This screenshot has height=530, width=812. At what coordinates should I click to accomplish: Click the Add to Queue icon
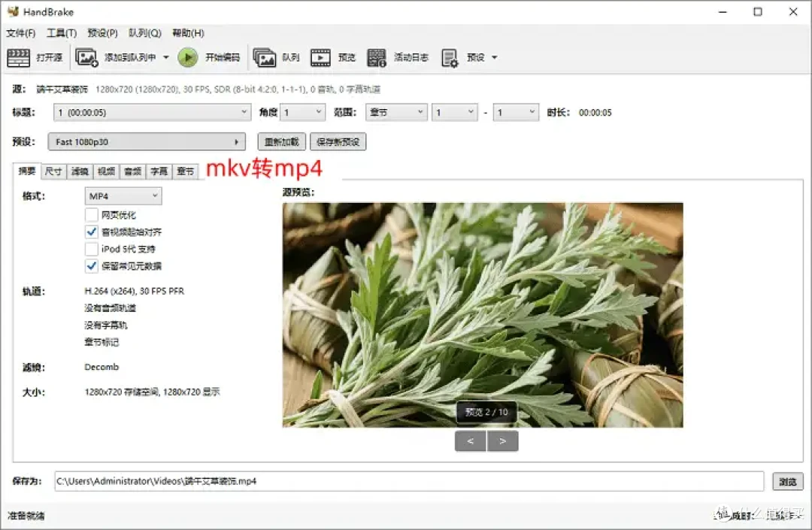[86, 57]
